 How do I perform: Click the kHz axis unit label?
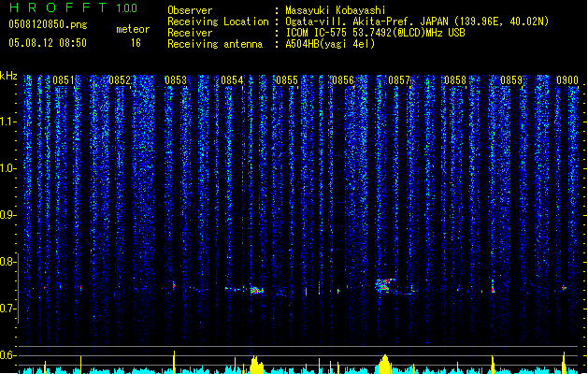(8, 76)
